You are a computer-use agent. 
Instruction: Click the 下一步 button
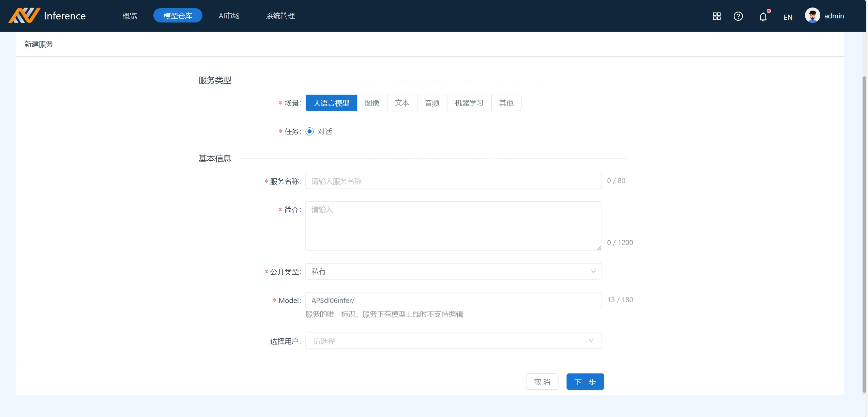coord(585,382)
